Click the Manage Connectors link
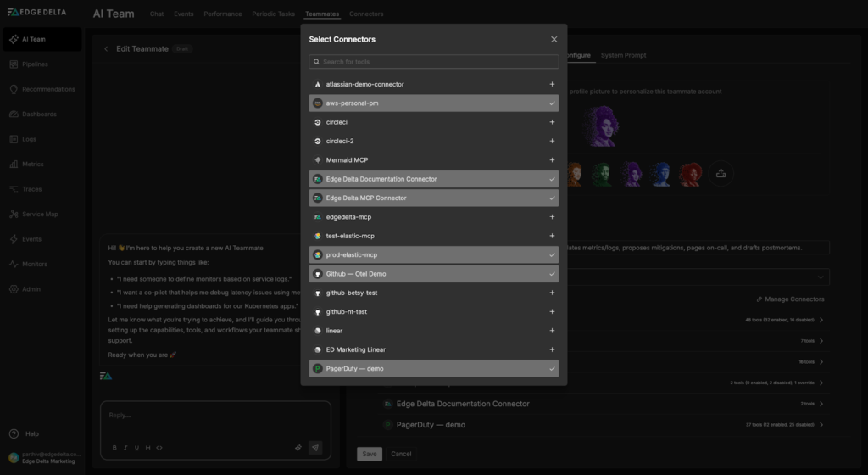The image size is (868, 475). (789, 299)
